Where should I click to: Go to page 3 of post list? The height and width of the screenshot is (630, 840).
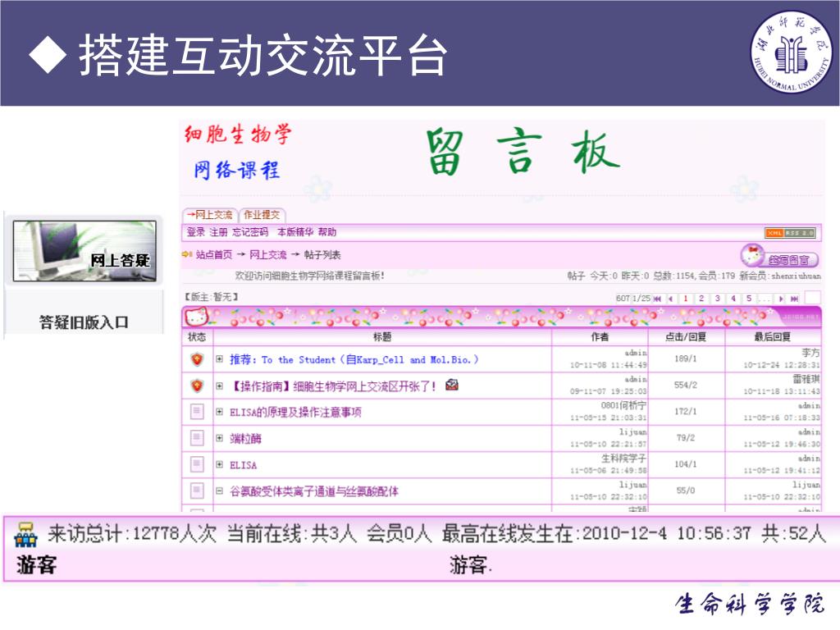[x=717, y=299]
